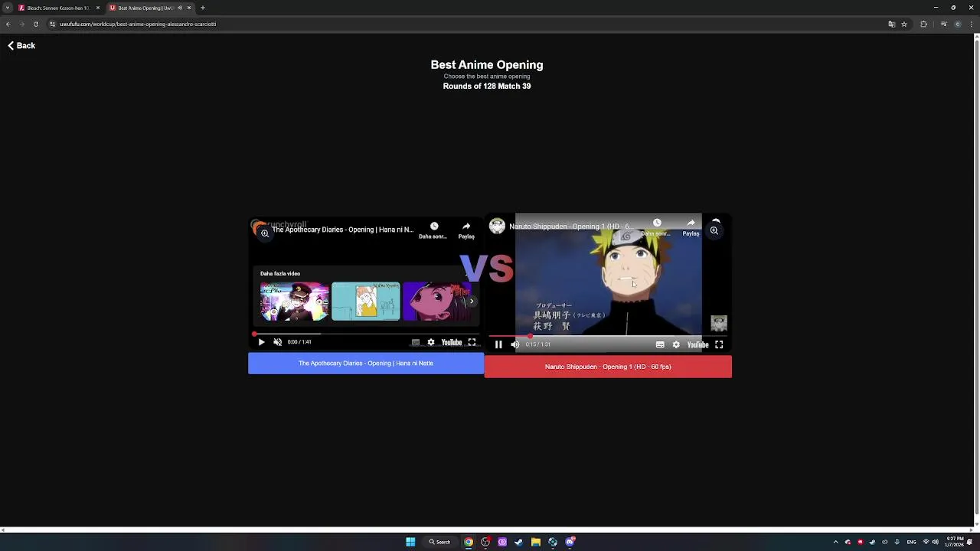Bookmark this page with the star
This screenshot has width=980, height=551.
904,24
